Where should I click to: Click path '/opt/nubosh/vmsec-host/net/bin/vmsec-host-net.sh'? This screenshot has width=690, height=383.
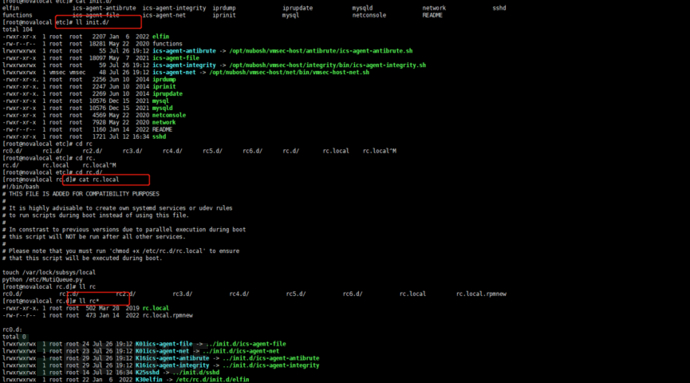289,72
